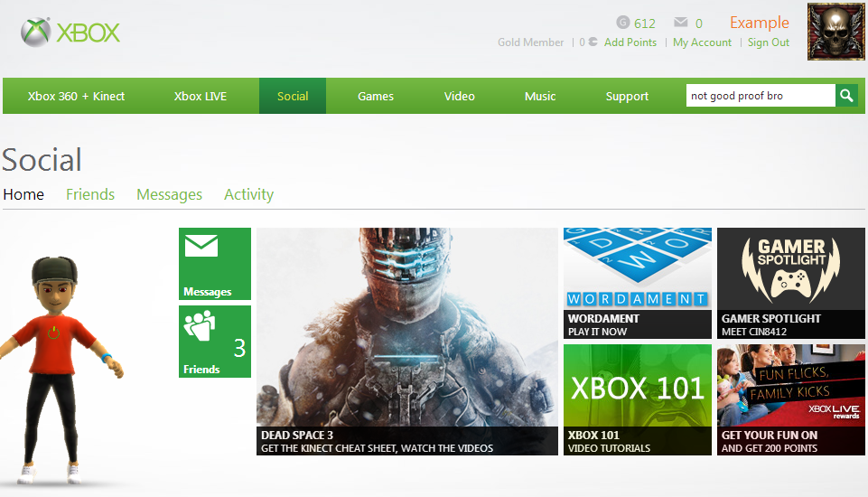The width and height of the screenshot is (868, 497).
Task: Click the avatar character in red shirt
Action: 61,370
